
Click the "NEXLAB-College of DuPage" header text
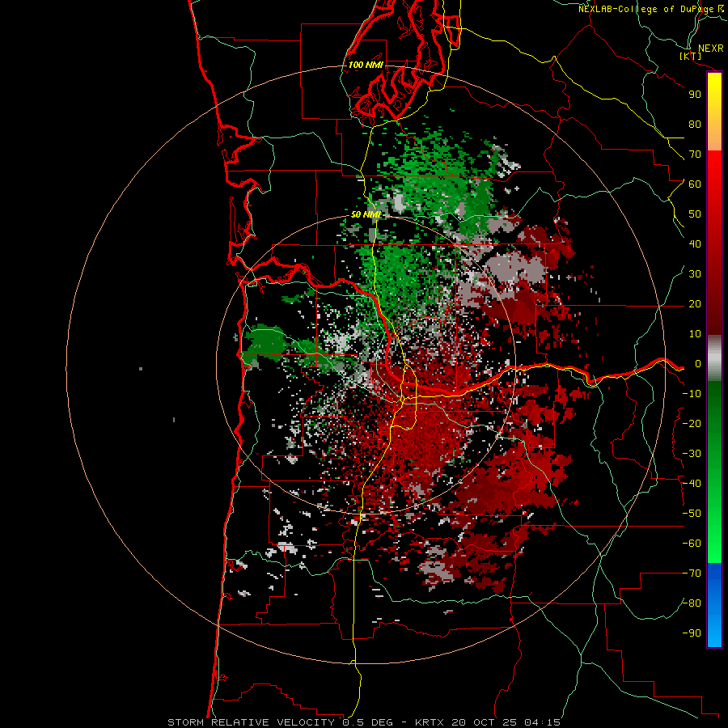[646, 9]
